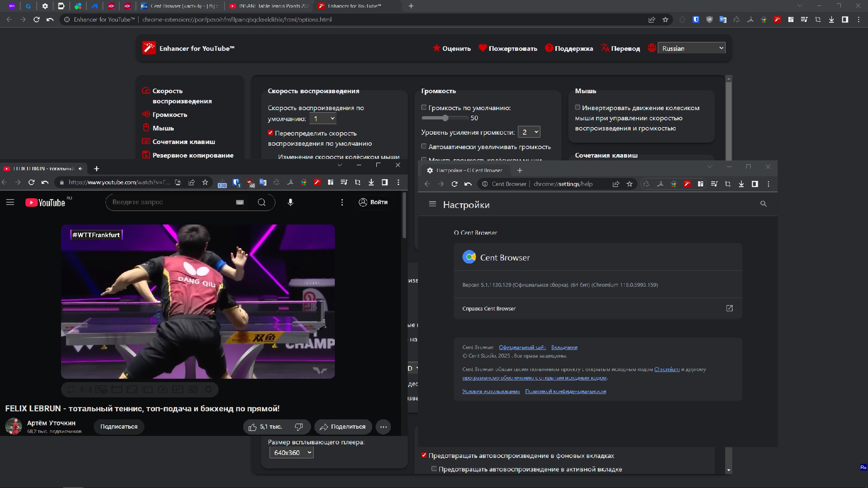
Task: Click Bitwarden extension icon in main browser toolbar
Action: pyautogui.click(x=696, y=19)
